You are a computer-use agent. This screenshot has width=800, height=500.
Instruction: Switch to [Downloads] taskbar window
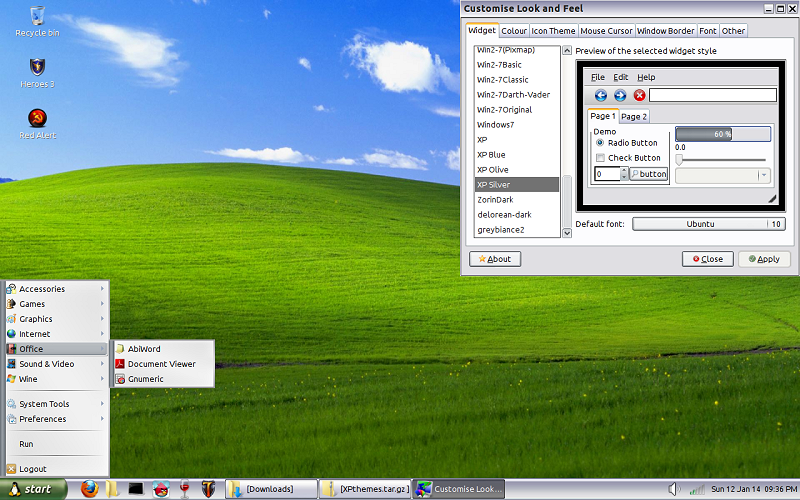coord(271,489)
